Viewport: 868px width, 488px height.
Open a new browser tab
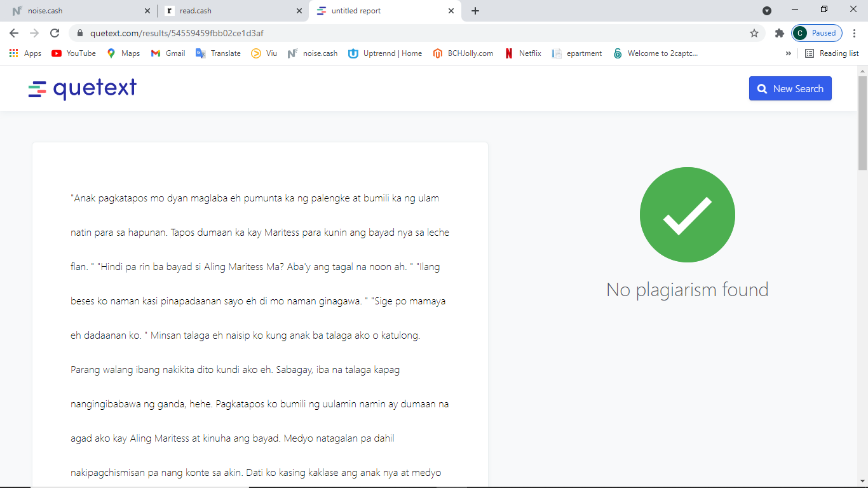click(475, 11)
